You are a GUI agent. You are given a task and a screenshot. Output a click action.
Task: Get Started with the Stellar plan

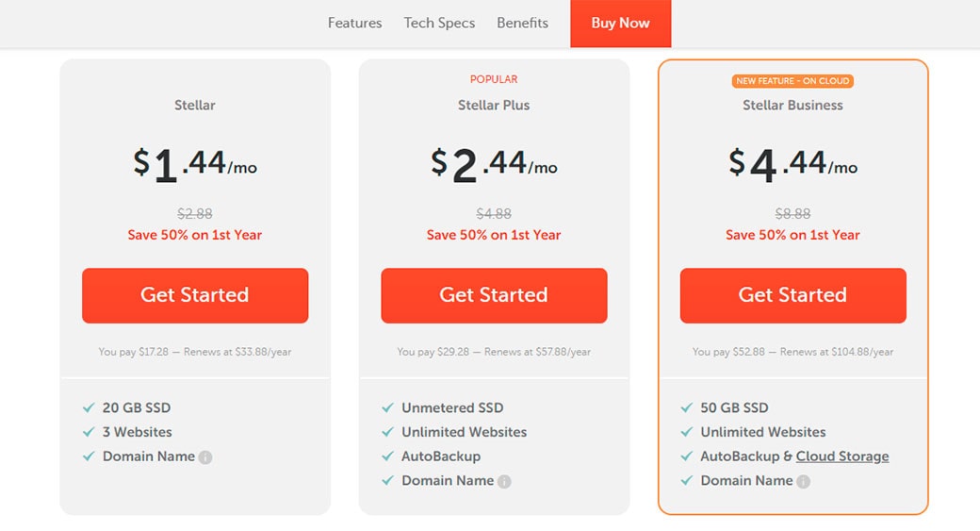[195, 295]
